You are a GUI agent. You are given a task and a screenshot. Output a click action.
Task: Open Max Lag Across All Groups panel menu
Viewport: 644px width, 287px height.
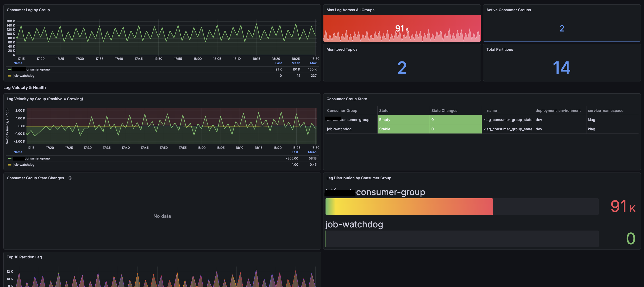click(x=350, y=10)
